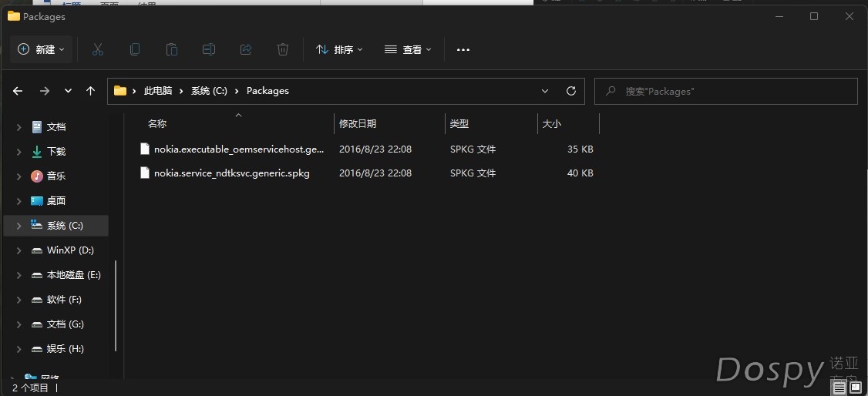The image size is (868, 396).
Task: Click the Cut scissors icon in toolbar
Action: (98, 49)
